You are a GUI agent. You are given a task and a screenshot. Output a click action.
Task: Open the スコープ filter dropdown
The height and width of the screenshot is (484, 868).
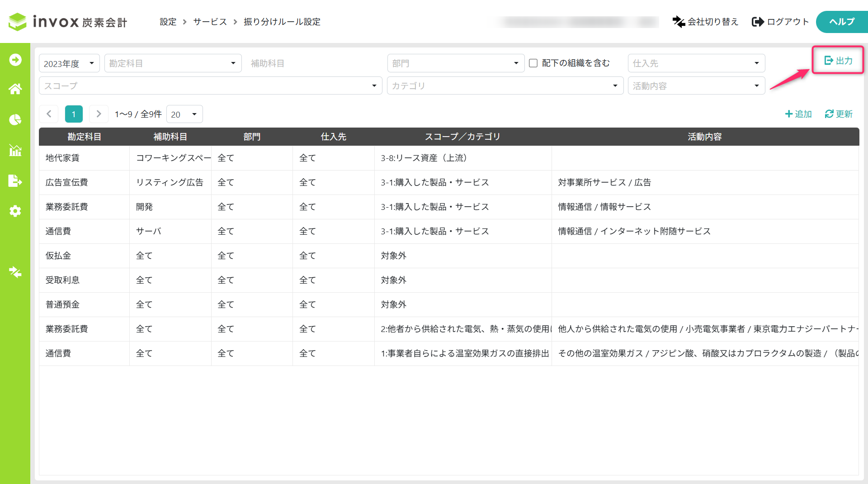click(x=210, y=86)
